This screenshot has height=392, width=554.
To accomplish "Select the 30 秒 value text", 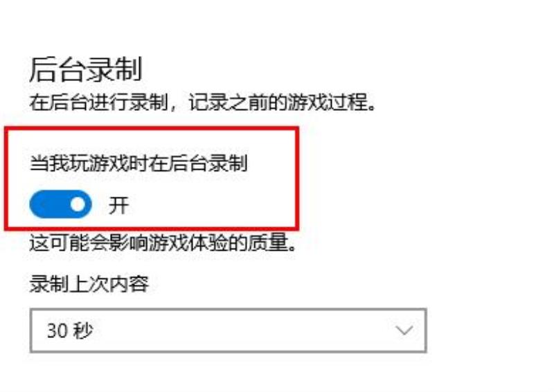I will coord(70,330).
